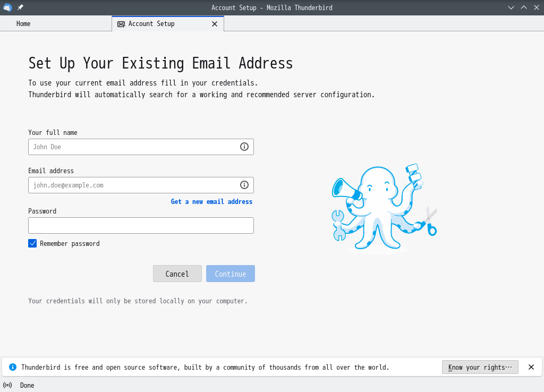Click the online status icon in status bar
544x392 pixels.
[x=7, y=385]
